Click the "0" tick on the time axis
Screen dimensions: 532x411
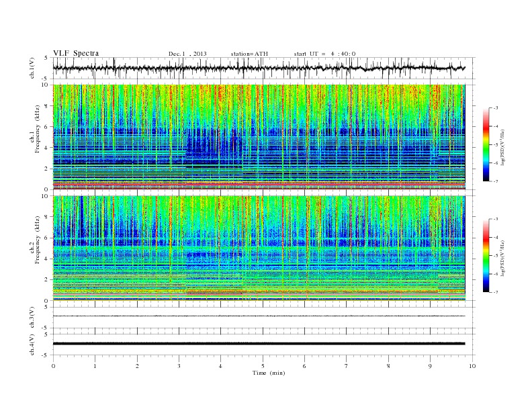pyautogui.click(x=53, y=366)
